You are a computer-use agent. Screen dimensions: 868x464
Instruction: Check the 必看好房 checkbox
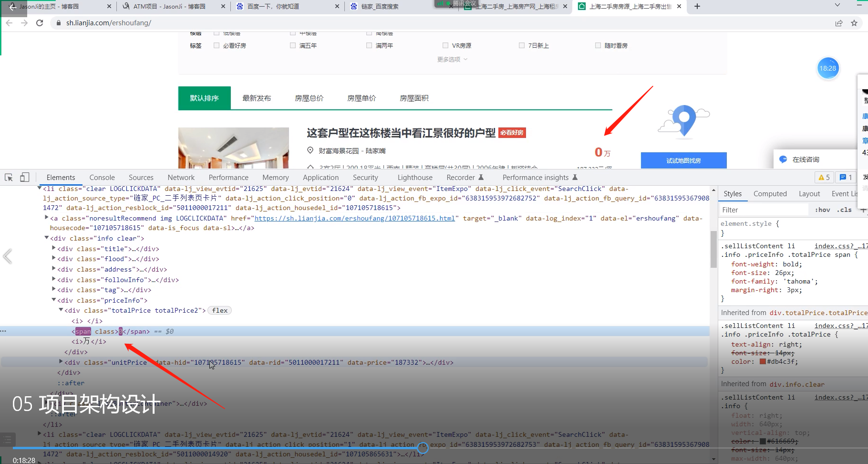pyautogui.click(x=217, y=45)
